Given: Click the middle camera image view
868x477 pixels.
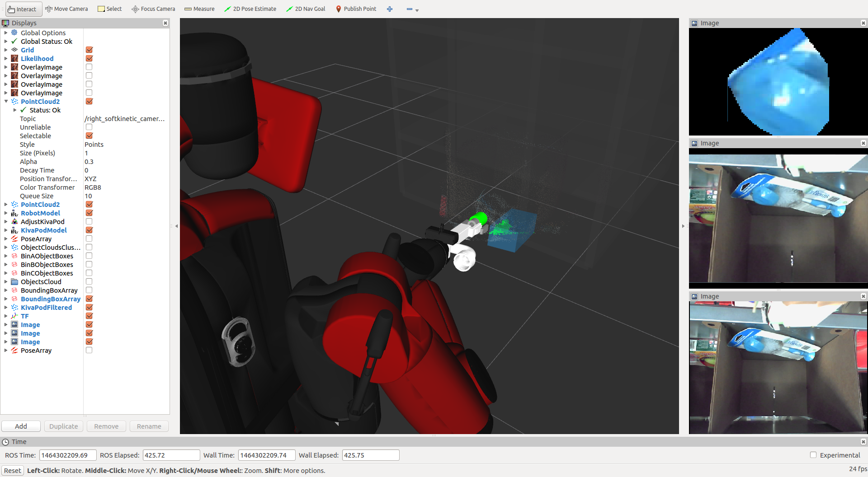Looking at the screenshot, I should pyautogui.click(x=778, y=218).
